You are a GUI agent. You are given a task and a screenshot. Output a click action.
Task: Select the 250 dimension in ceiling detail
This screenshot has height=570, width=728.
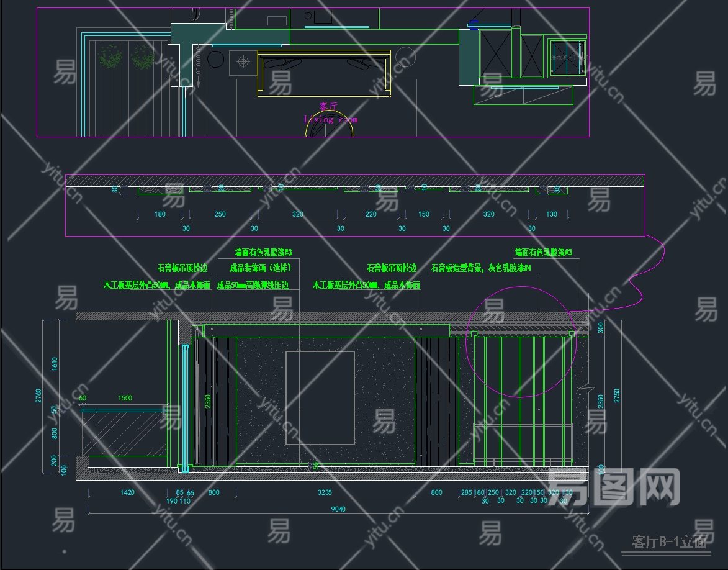coord(220,214)
